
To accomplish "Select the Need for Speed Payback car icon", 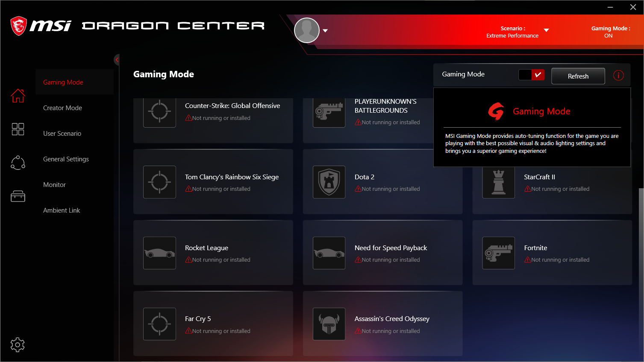I will tap(329, 253).
